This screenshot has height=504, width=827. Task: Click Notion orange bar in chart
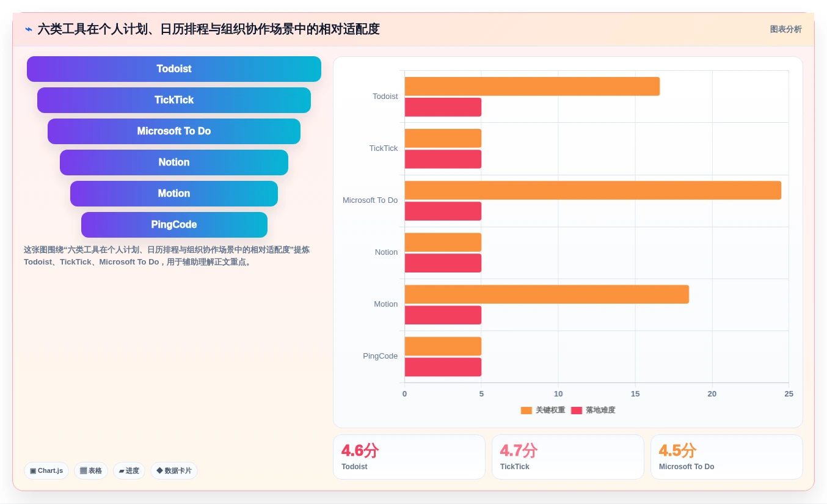(443, 243)
